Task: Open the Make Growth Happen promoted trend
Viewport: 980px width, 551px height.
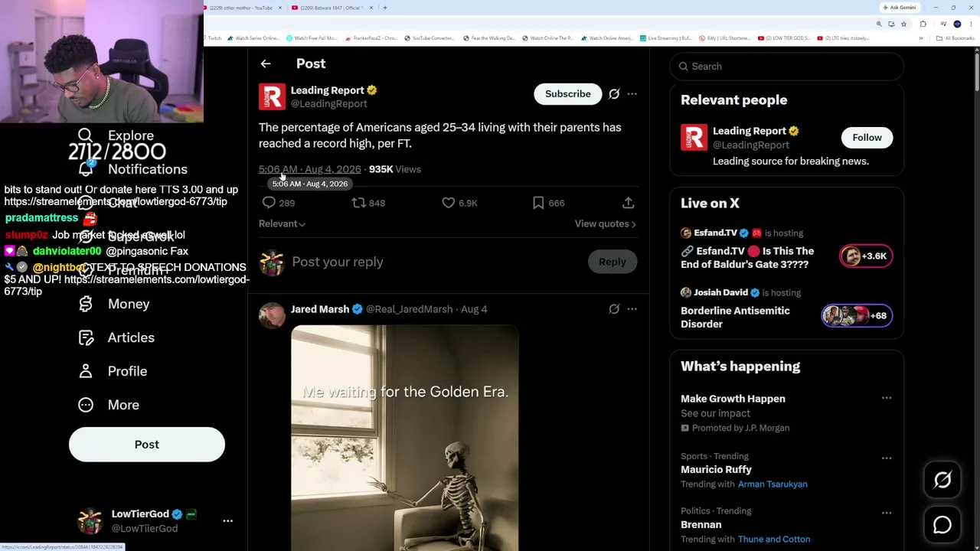Action: point(733,399)
